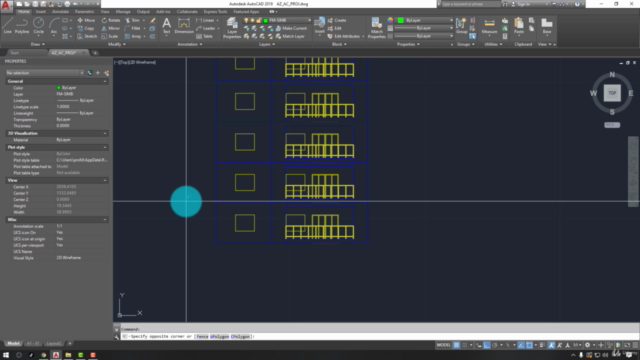Use the Stretch tool

coord(87,36)
